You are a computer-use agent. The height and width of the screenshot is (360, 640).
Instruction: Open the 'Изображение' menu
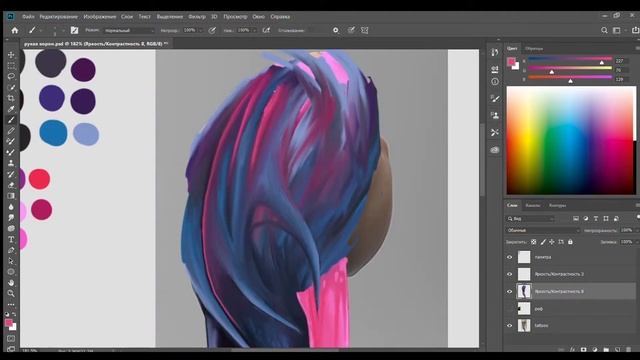(100, 17)
